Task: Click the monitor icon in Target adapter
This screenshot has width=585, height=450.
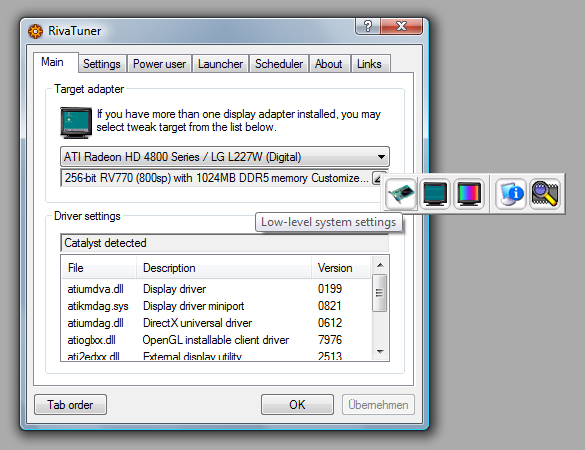Action: (76, 123)
